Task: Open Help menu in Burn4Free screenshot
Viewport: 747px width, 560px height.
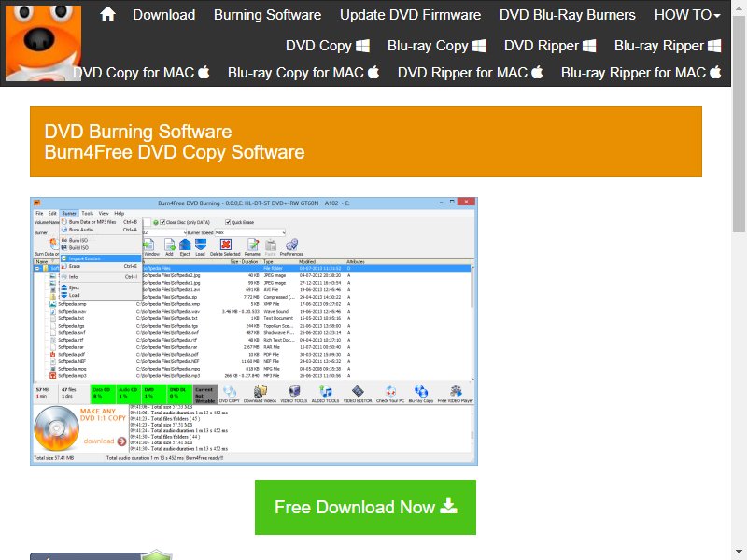Action: point(120,214)
